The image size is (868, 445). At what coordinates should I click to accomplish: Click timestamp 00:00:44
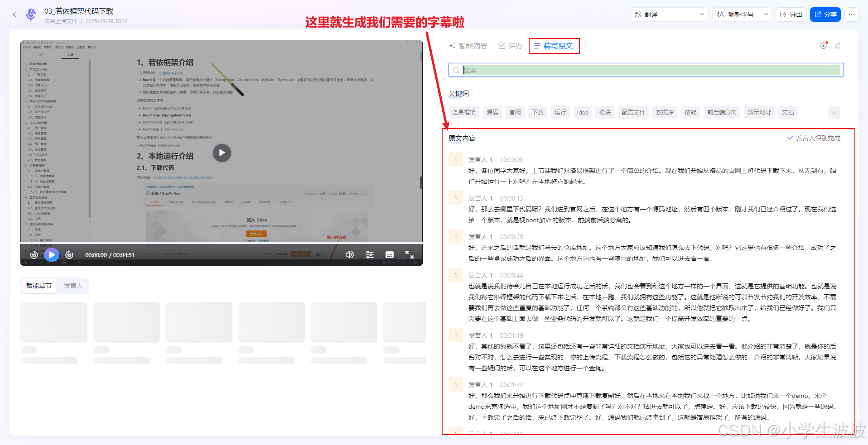[x=511, y=275]
